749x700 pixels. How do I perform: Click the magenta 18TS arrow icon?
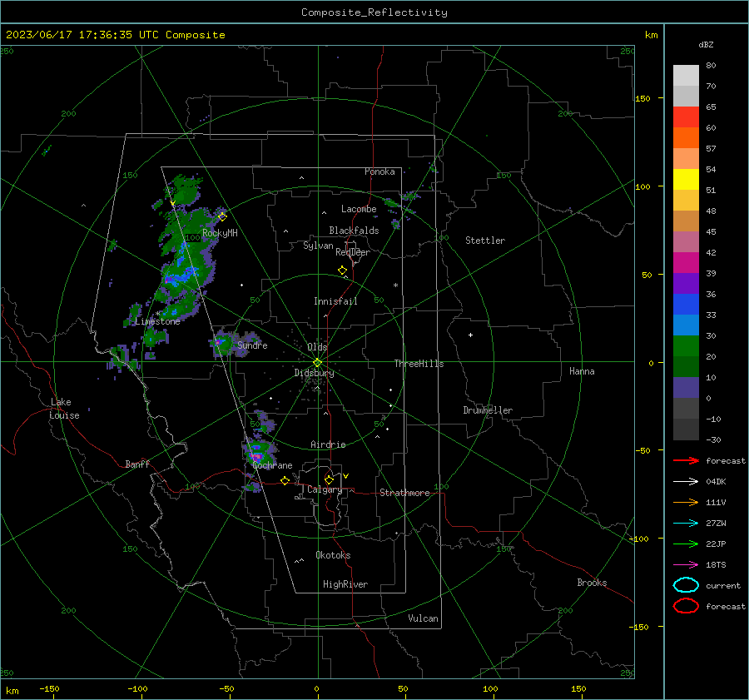click(686, 565)
